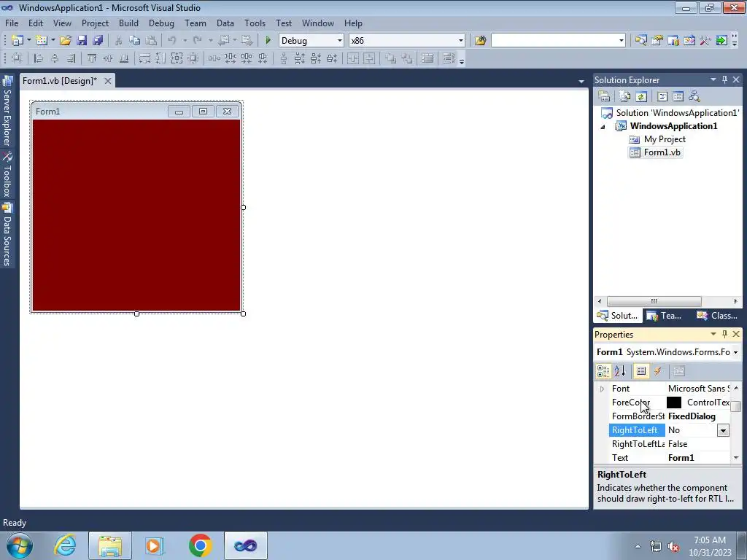This screenshot has width=747, height=560.
Task: Click Properties icon in Solution Explorer toolbar
Action: coord(604,97)
